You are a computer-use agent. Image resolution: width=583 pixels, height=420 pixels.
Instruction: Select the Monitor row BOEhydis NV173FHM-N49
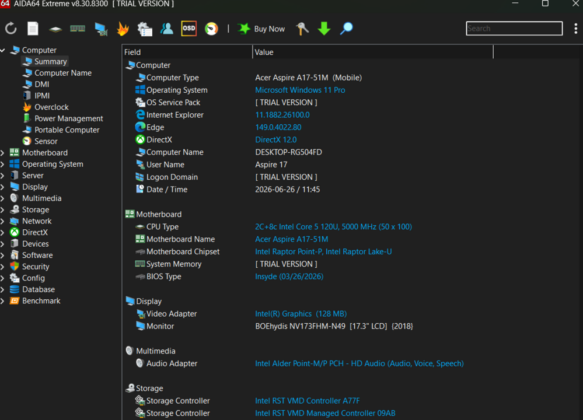[334, 326]
